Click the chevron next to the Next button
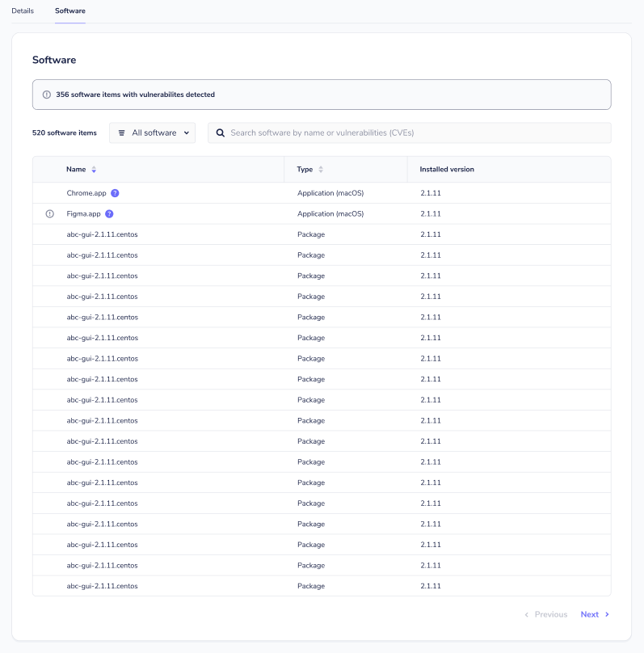 pyautogui.click(x=606, y=614)
